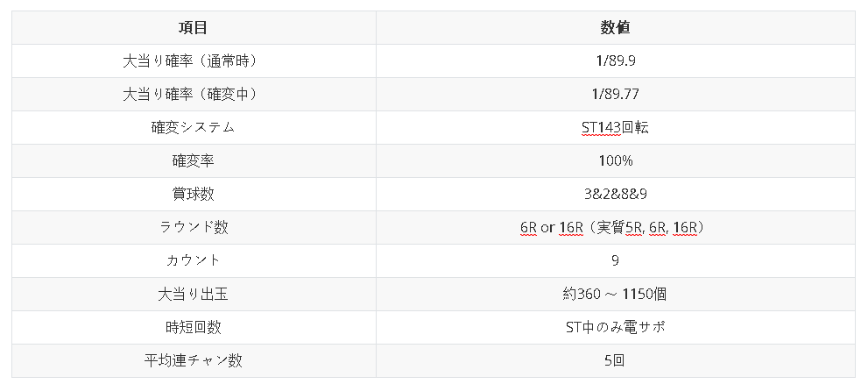Select the カウント row label
Screen dimensions: 868x384
(193, 261)
